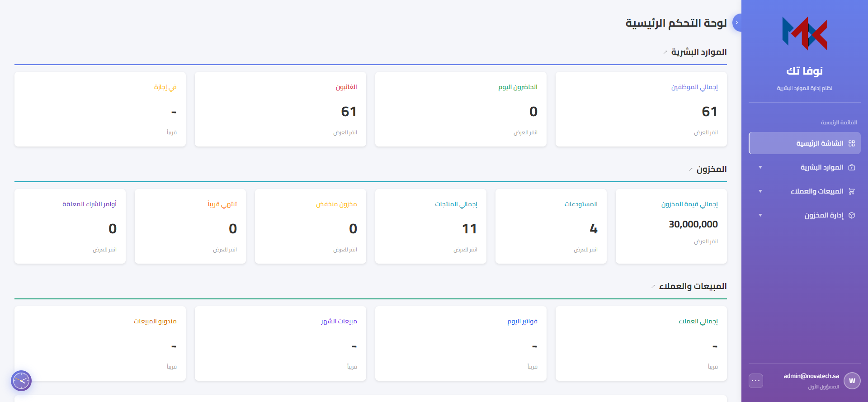Image resolution: width=868 pixels, height=402 pixels.
Task: Open the مخزون منخفض card
Action: pos(311,226)
